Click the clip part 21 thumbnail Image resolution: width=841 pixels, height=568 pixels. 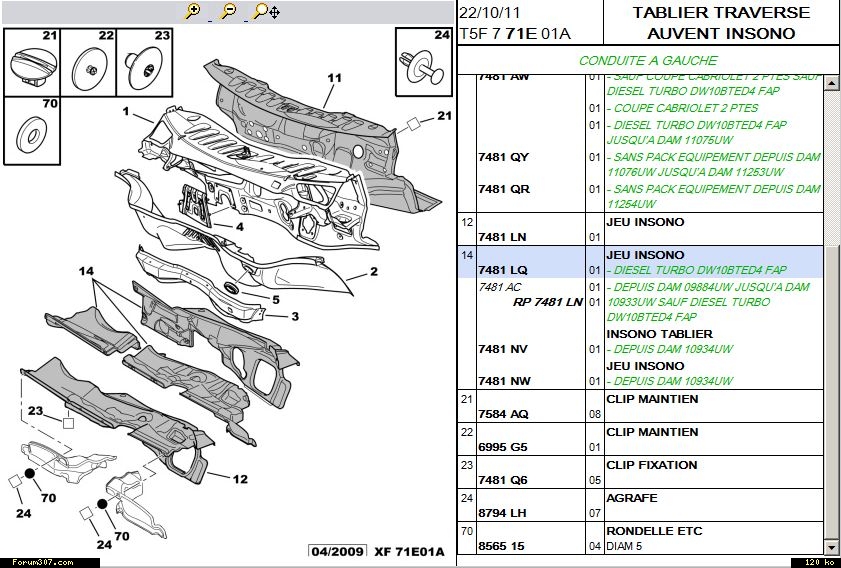pos(32,62)
